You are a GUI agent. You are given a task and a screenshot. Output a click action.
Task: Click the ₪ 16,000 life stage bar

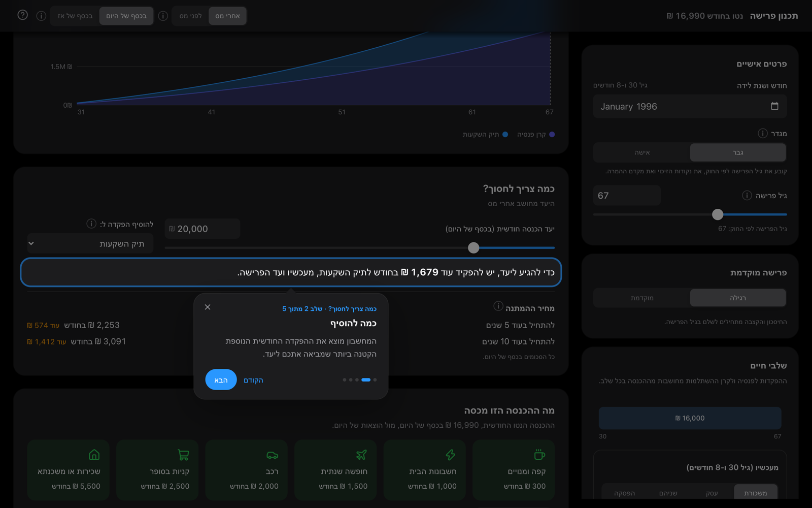690,418
